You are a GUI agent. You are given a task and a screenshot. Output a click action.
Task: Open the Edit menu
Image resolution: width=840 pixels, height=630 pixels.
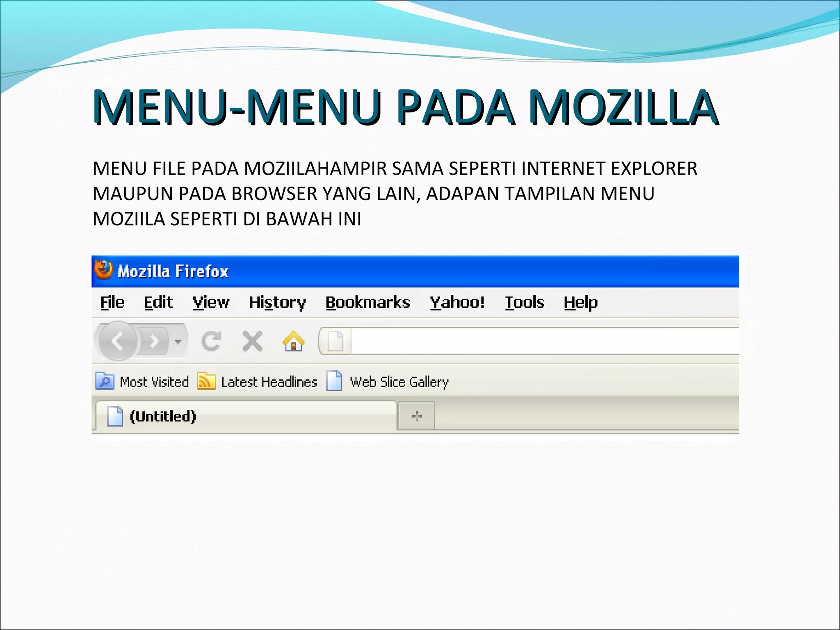coord(158,303)
